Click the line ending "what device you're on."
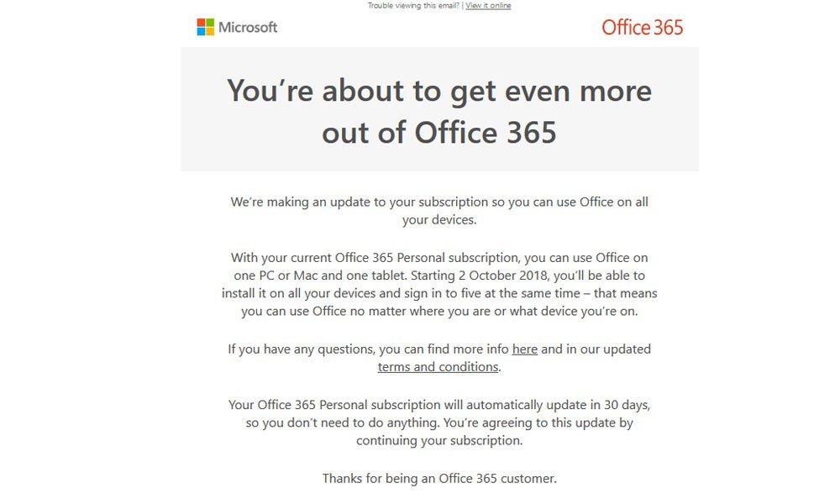The height and width of the screenshot is (504, 840). (x=439, y=311)
